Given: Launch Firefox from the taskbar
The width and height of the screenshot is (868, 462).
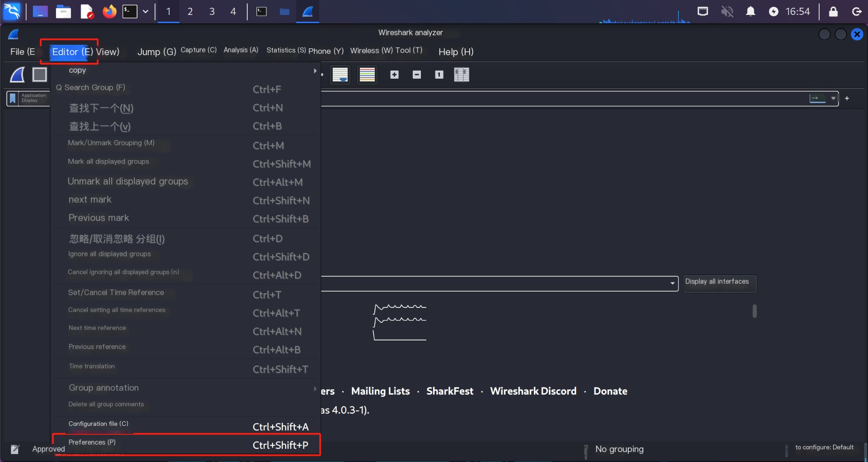Looking at the screenshot, I should tap(109, 11).
